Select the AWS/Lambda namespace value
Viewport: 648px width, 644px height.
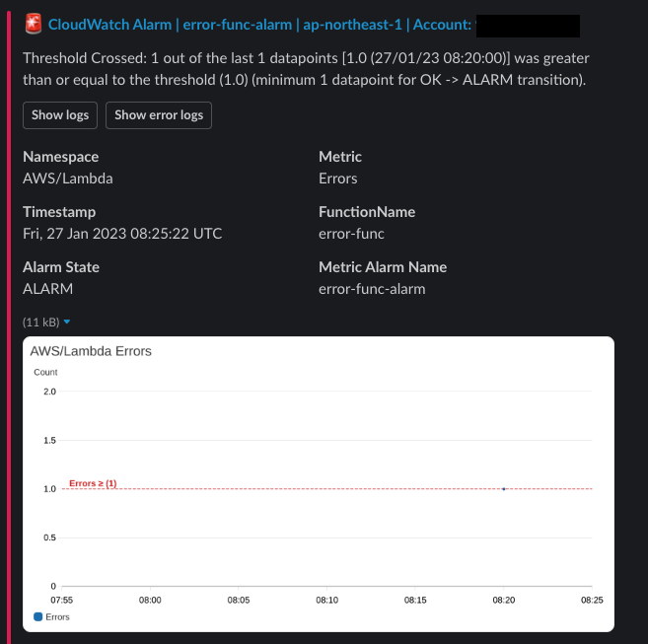68,179
